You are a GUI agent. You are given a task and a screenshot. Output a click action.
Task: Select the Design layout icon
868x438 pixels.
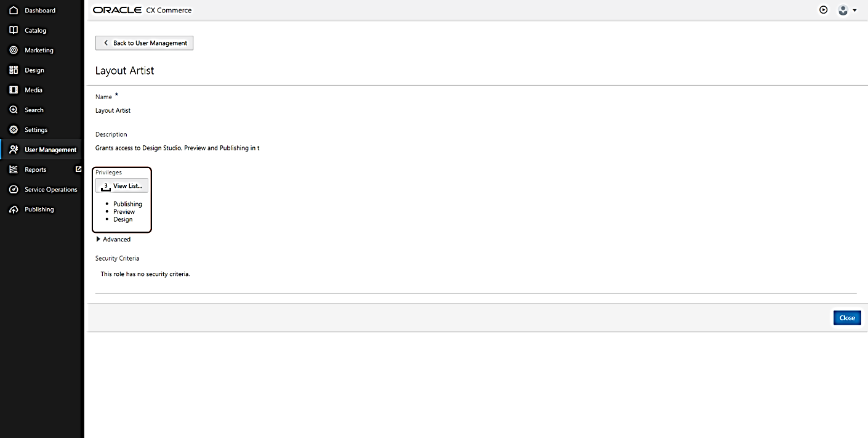point(14,70)
